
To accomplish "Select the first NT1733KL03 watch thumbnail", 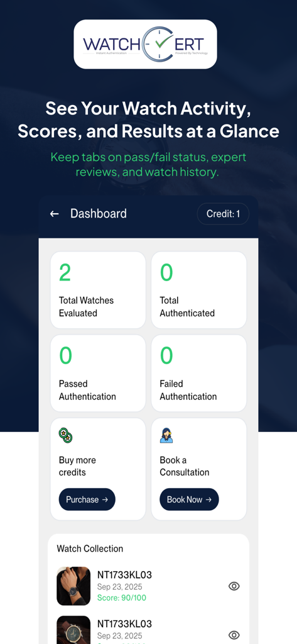I will (x=73, y=586).
